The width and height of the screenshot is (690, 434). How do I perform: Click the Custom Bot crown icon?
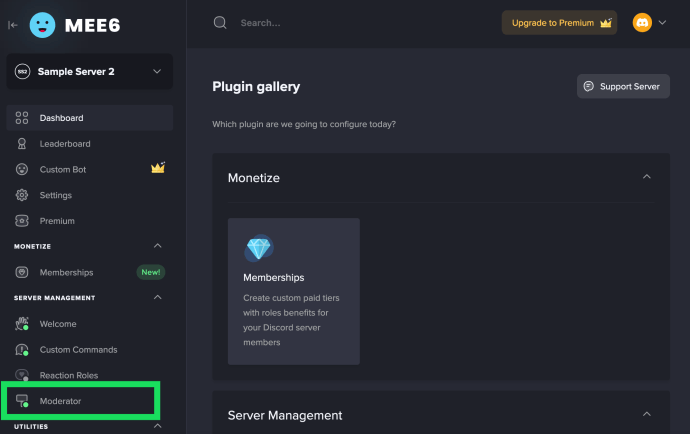pos(158,168)
